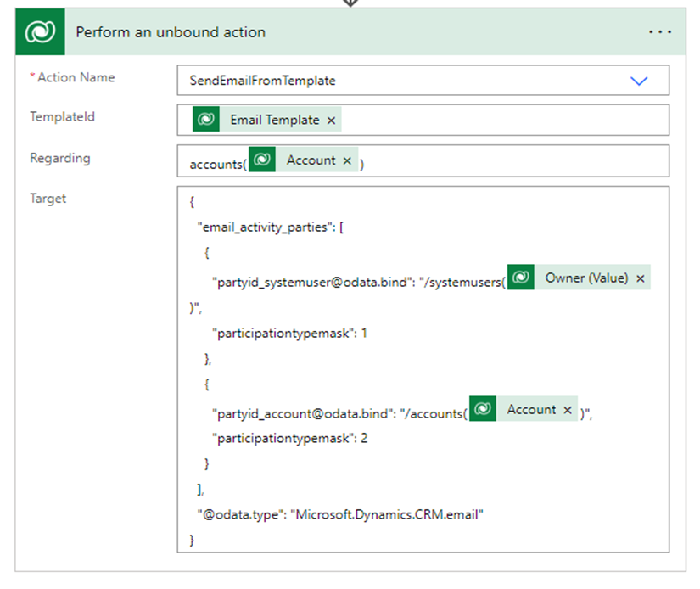
Task: Remove the Email Template token from TemplateId
Action: pyautogui.click(x=332, y=121)
